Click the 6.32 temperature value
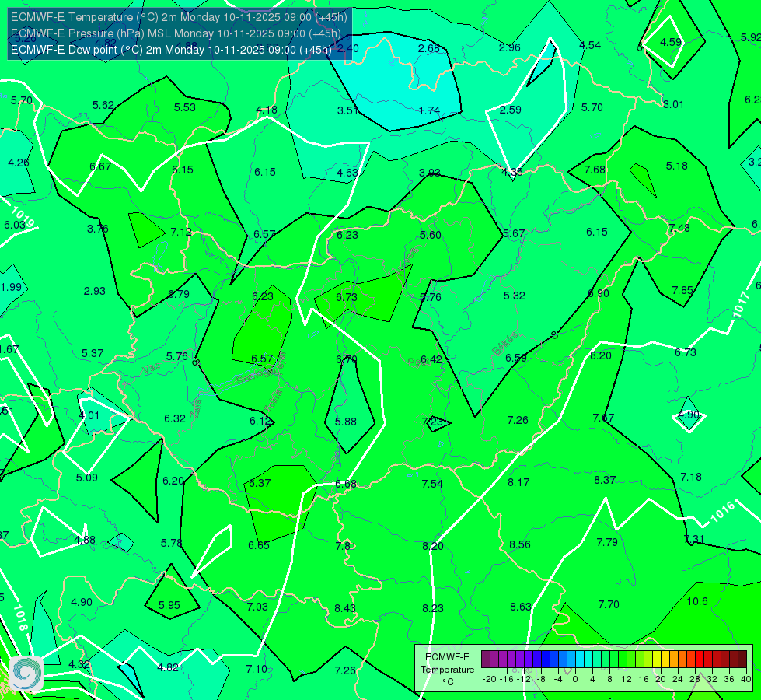 [175, 418]
